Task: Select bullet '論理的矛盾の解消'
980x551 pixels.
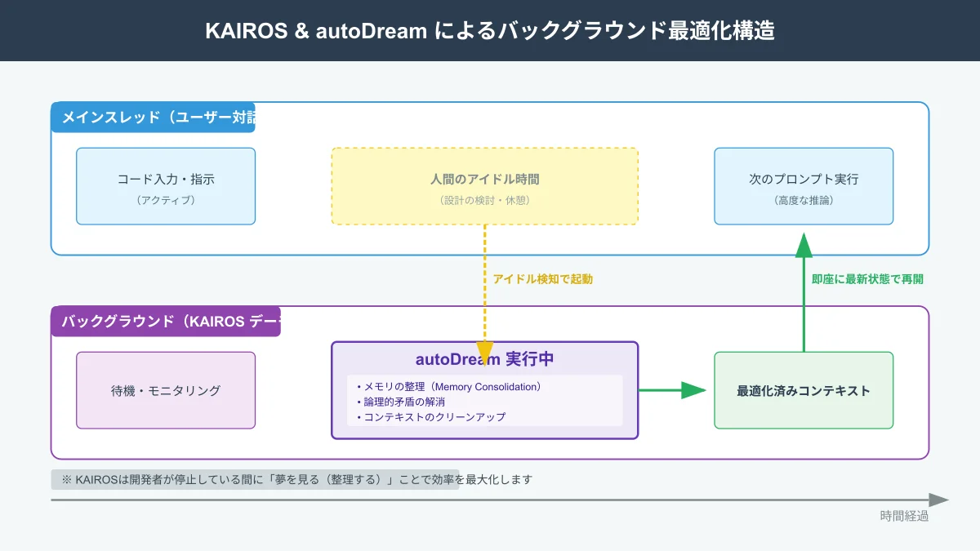Action: pyautogui.click(x=400, y=402)
